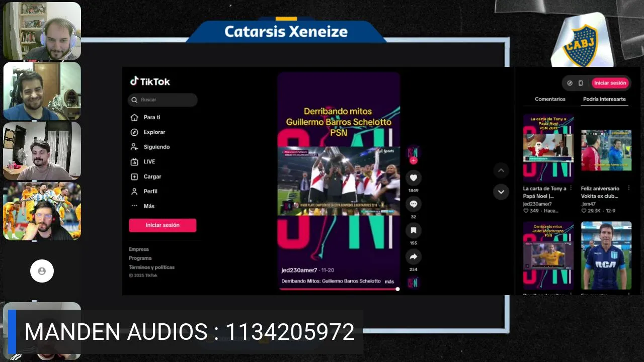
Task: Click the participant with Argentina background
Action: pos(42,211)
